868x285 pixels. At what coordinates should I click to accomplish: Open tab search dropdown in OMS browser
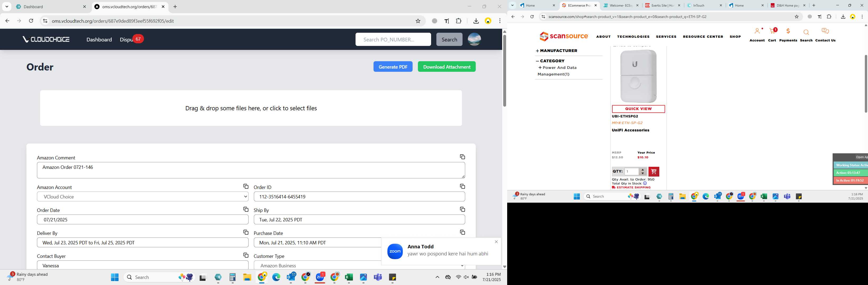tap(7, 6)
